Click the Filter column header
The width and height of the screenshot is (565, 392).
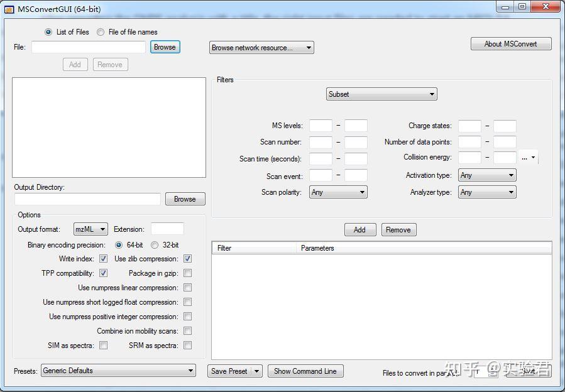(x=254, y=248)
